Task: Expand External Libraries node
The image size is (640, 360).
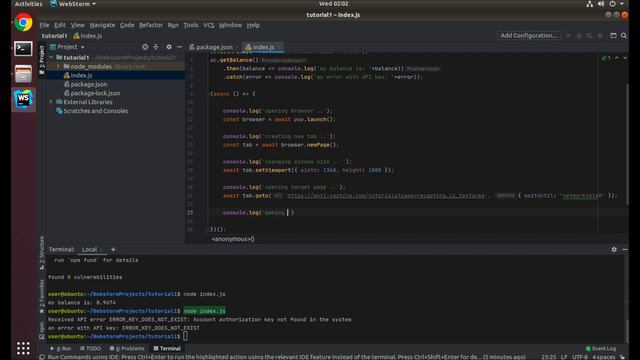Action: pos(51,102)
